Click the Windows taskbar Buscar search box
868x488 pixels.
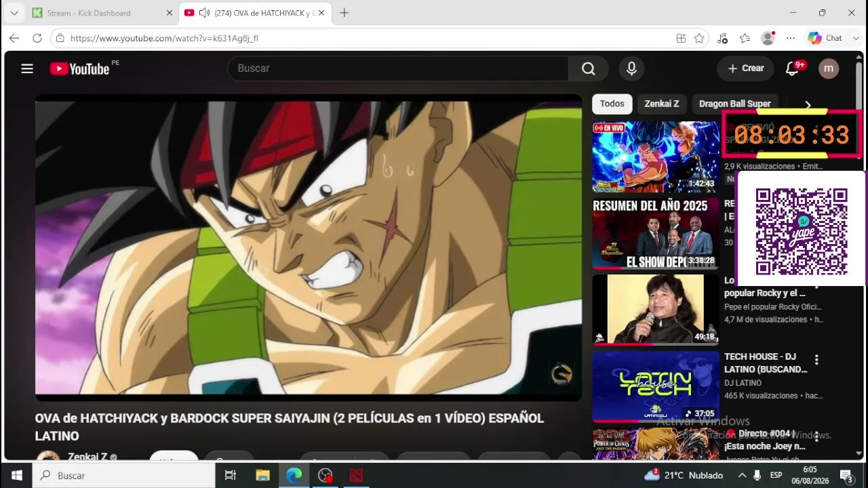point(124,476)
